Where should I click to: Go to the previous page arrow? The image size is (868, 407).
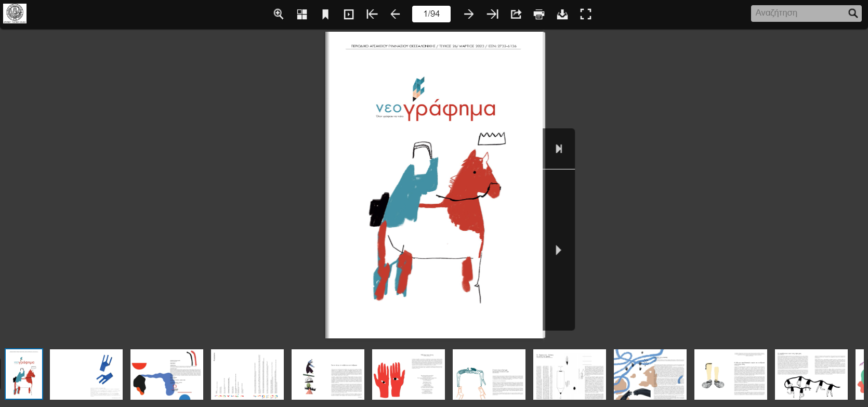tap(395, 14)
